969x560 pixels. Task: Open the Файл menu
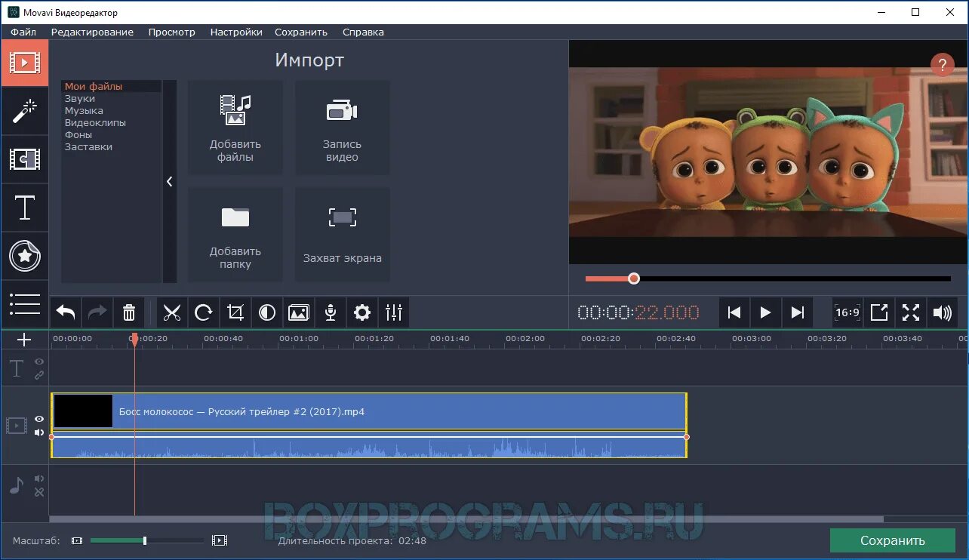pyautogui.click(x=23, y=32)
